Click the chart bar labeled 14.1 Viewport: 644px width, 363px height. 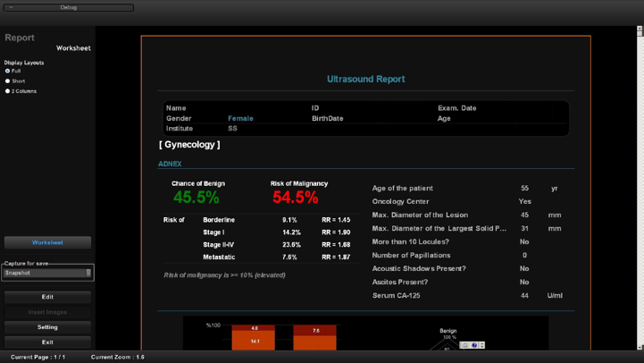[x=254, y=341]
